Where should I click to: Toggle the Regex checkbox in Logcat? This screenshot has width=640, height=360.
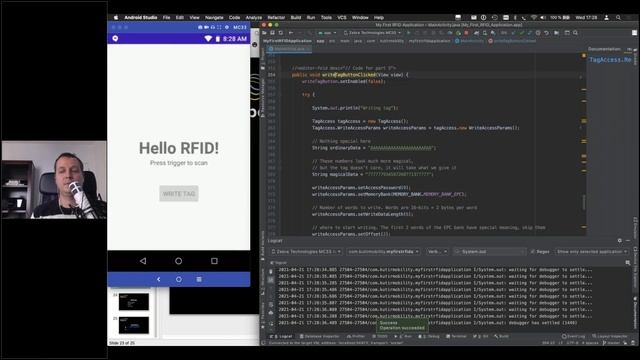pyautogui.click(x=533, y=252)
